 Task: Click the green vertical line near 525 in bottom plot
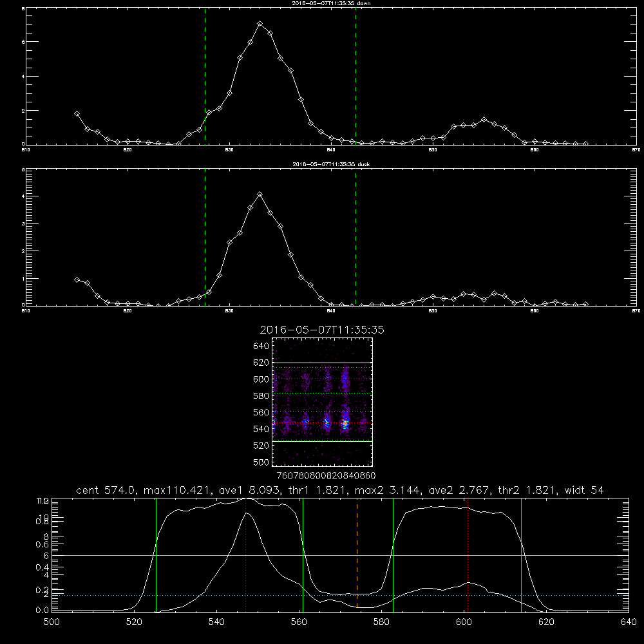click(156, 555)
